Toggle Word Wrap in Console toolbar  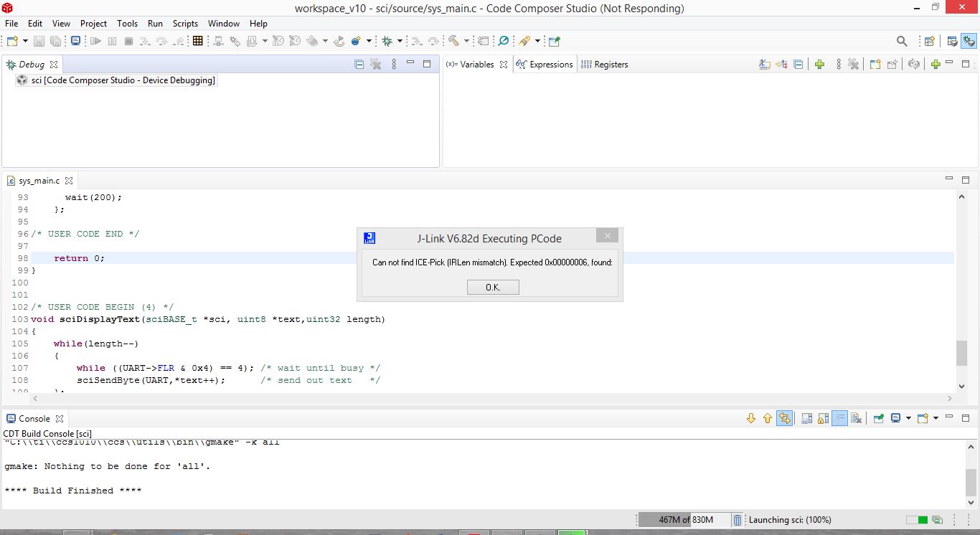[839, 418]
